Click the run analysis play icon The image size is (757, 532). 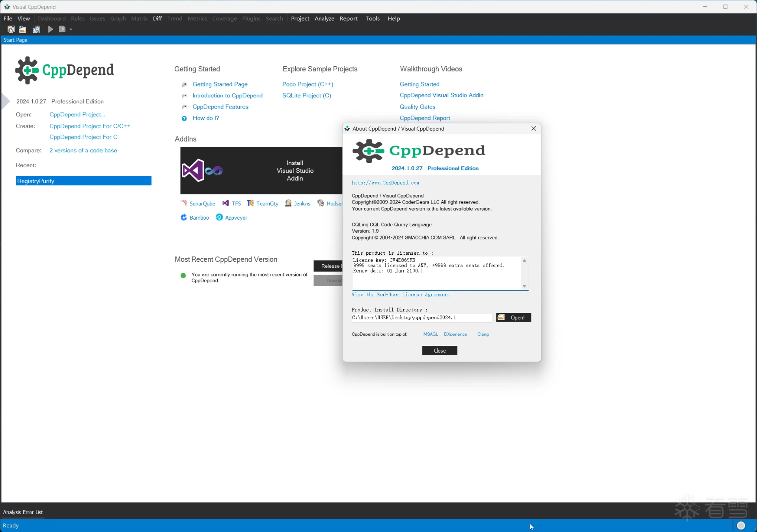click(50, 29)
